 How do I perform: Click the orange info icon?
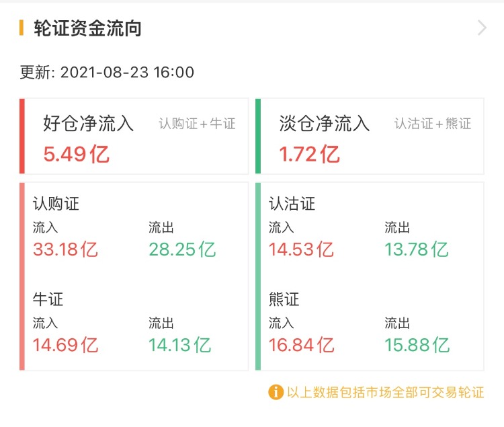click(x=276, y=392)
